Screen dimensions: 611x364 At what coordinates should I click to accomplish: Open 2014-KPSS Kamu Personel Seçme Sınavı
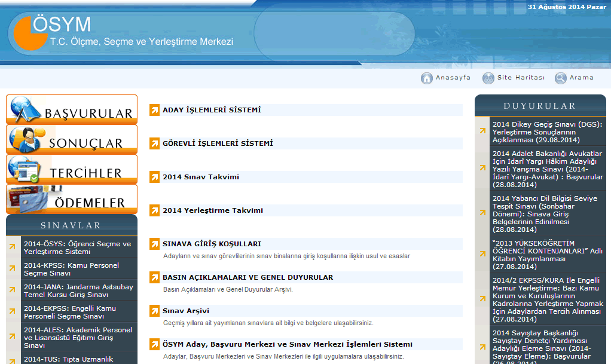point(71,269)
